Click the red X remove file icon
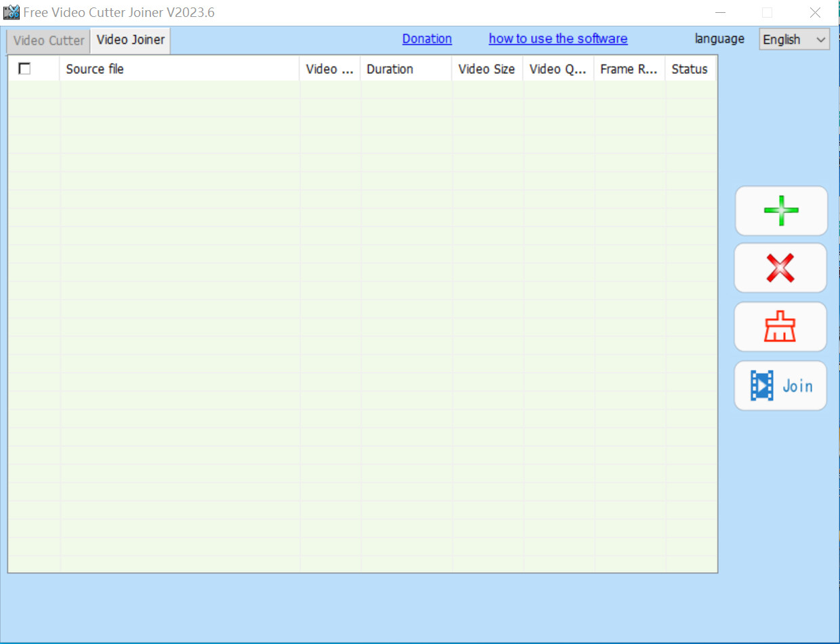This screenshot has height=644, width=840. point(780,268)
